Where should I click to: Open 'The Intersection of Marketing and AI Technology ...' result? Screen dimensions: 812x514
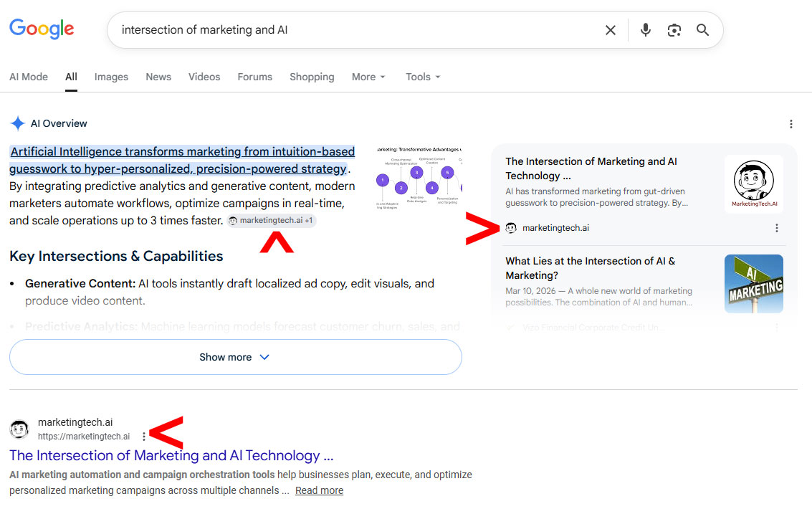171,455
